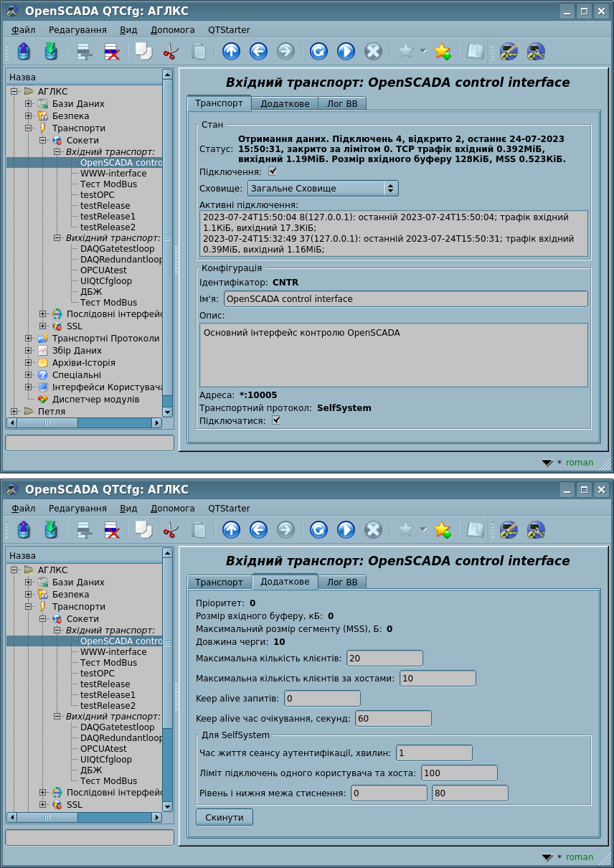Click the Максимальна кількість клієнтів input field
Screen dimensions: 614x868
[x=384, y=659]
